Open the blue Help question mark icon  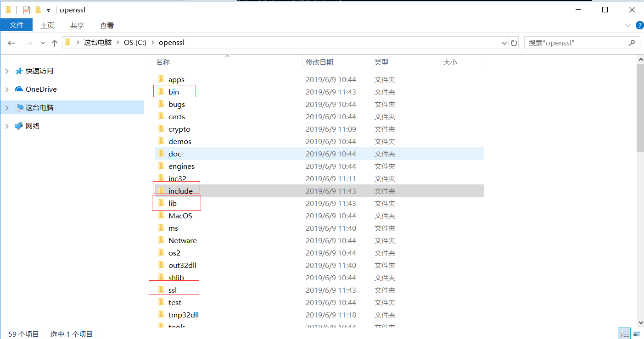point(639,25)
